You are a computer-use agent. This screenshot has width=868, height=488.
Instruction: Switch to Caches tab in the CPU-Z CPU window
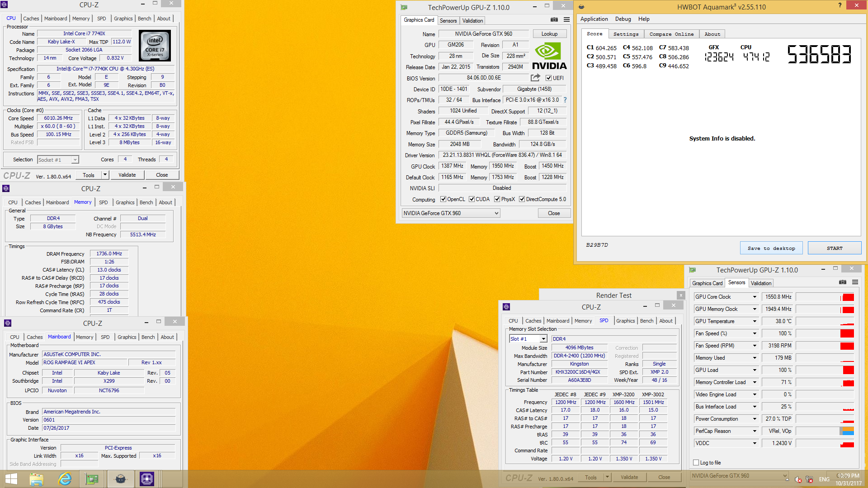tap(31, 19)
